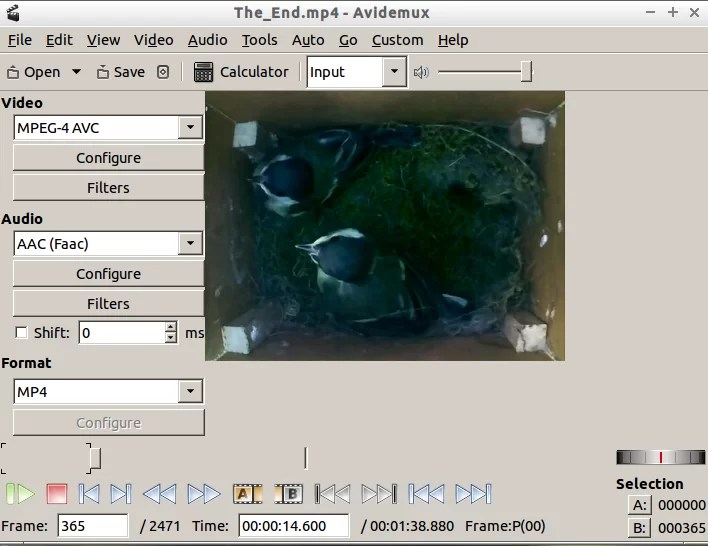
Task: Open the Custom menu
Action: [398, 40]
